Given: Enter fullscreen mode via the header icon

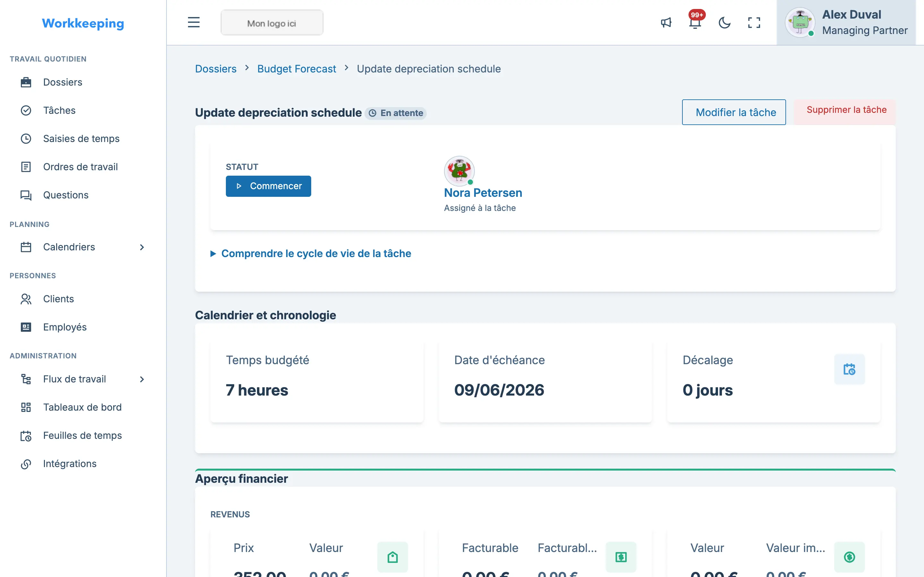Looking at the screenshot, I should click(x=754, y=22).
